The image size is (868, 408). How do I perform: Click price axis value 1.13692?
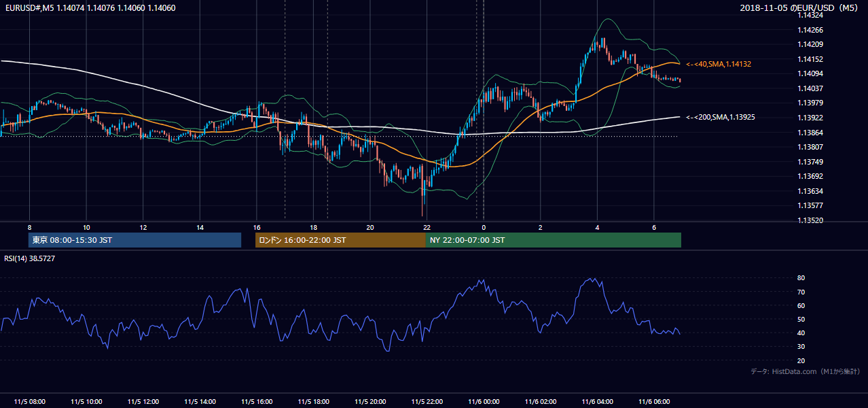tap(810, 176)
